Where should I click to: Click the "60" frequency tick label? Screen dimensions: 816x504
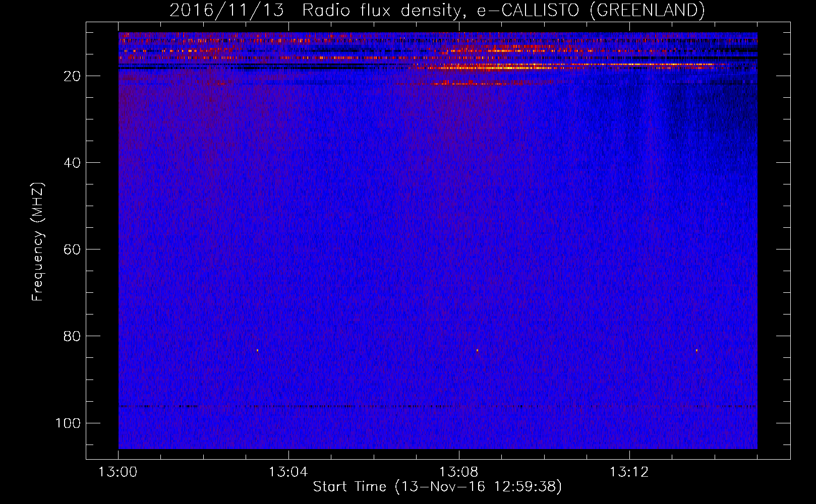pos(73,249)
